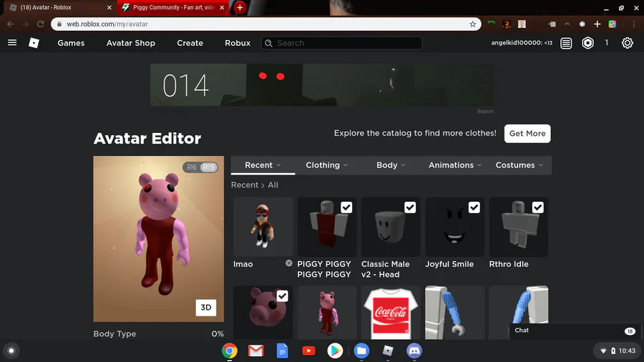Expand the Recent tab dropdown
644x362 pixels.
pyautogui.click(x=263, y=165)
